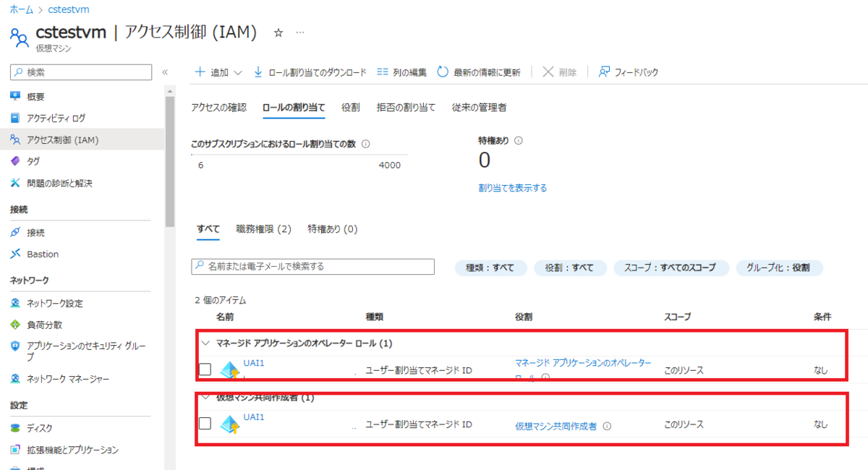Click the 負荷分散 load balancing icon

(15, 325)
